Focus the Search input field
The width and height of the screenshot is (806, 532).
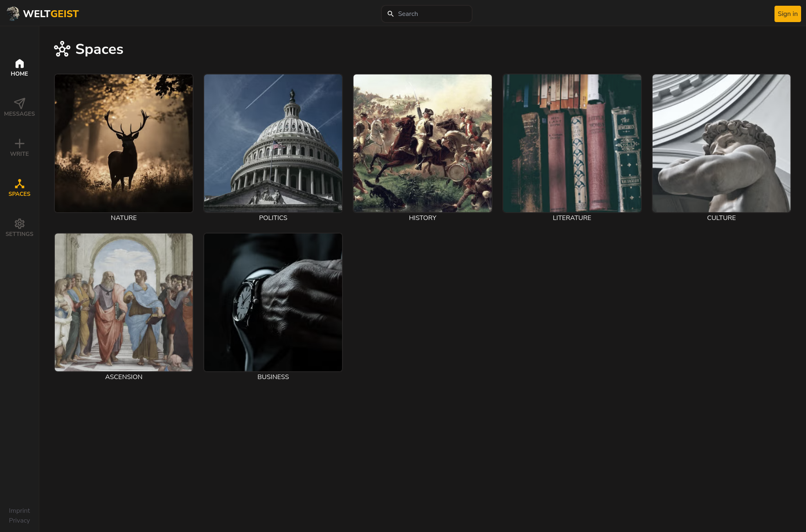point(426,14)
